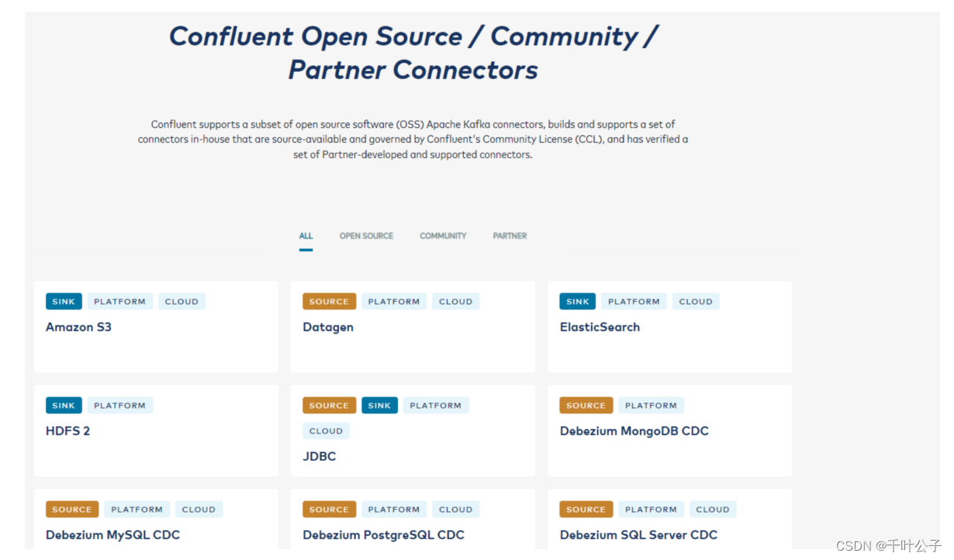Click the PLATFORM tag on ElasticSearch
Screen dimensions: 954x560
click(x=634, y=302)
